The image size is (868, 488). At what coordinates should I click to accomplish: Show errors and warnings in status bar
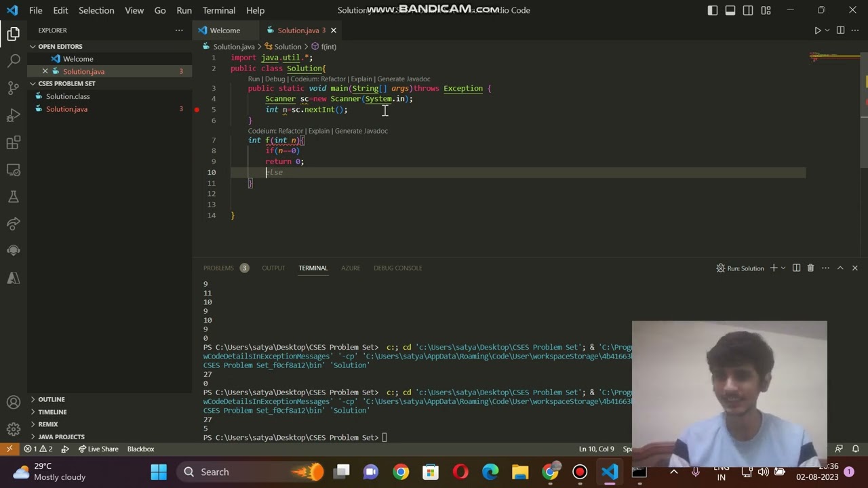click(38, 449)
